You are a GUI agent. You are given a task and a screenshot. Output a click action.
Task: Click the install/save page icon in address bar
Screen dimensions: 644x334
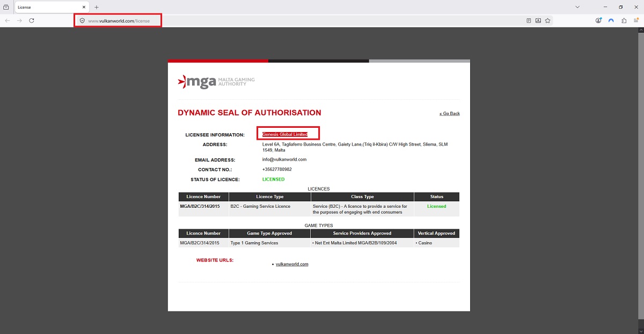pos(538,20)
